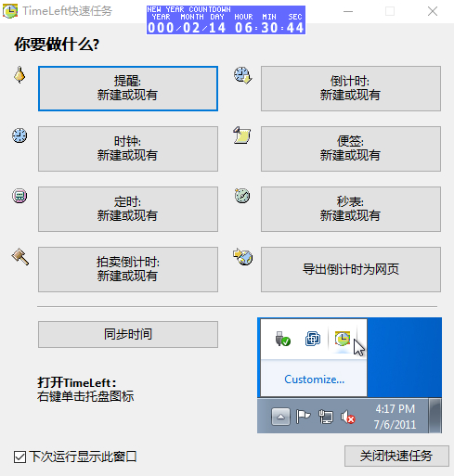The image size is (454, 476).
Task: Open the 提醒 新建或现有 button
Action: click(128, 88)
